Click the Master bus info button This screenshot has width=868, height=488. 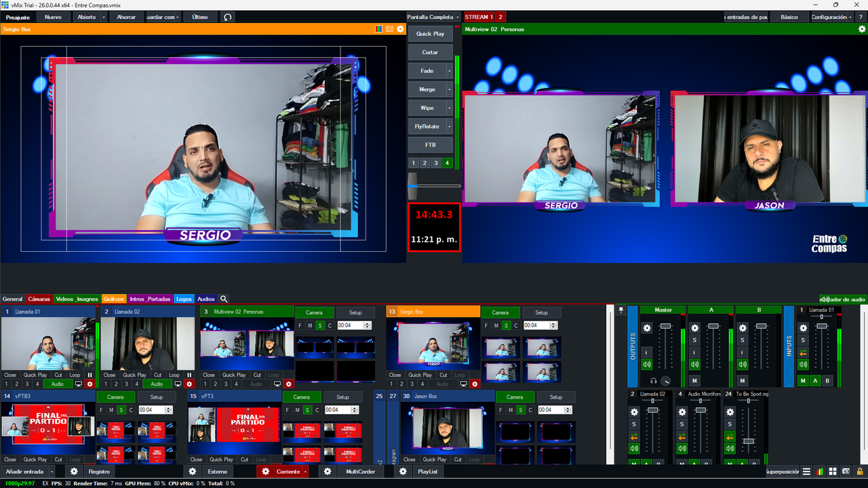647,352
